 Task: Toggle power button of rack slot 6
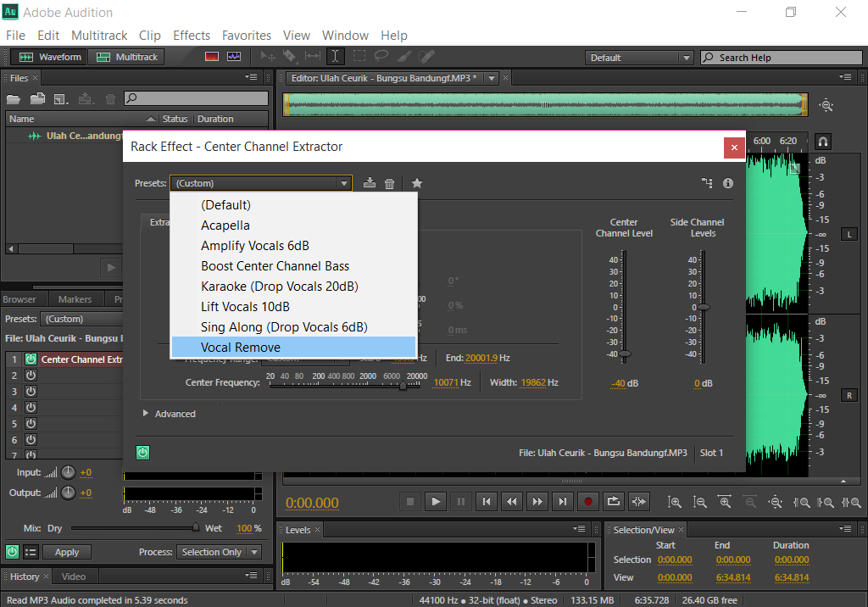coord(31,440)
